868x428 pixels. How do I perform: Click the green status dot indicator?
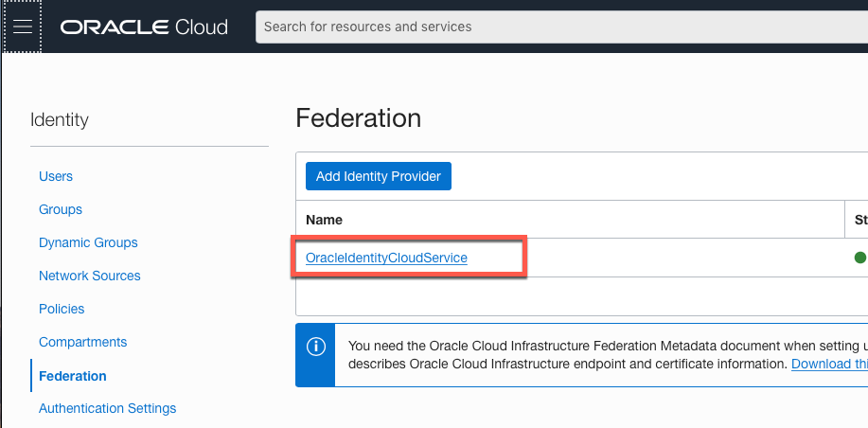point(859,257)
